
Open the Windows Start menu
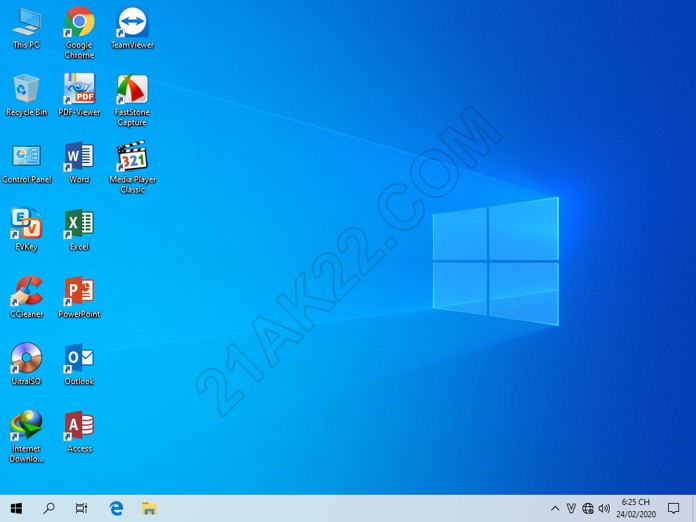16,508
